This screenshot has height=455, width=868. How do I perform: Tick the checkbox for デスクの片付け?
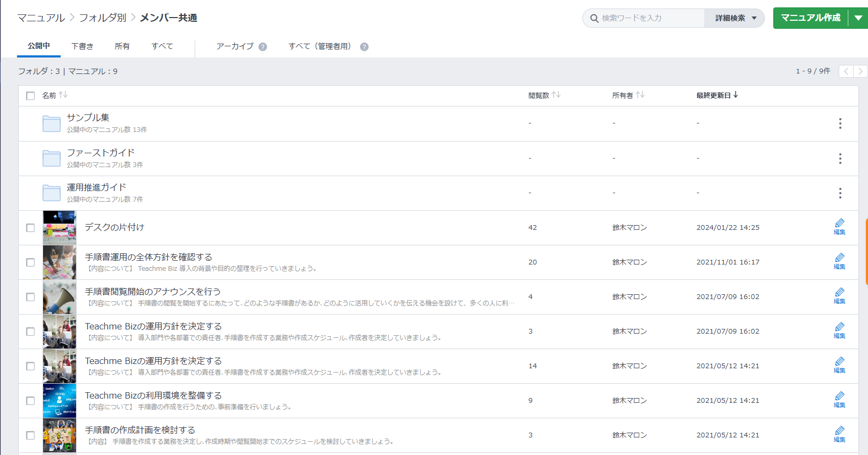coord(30,228)
